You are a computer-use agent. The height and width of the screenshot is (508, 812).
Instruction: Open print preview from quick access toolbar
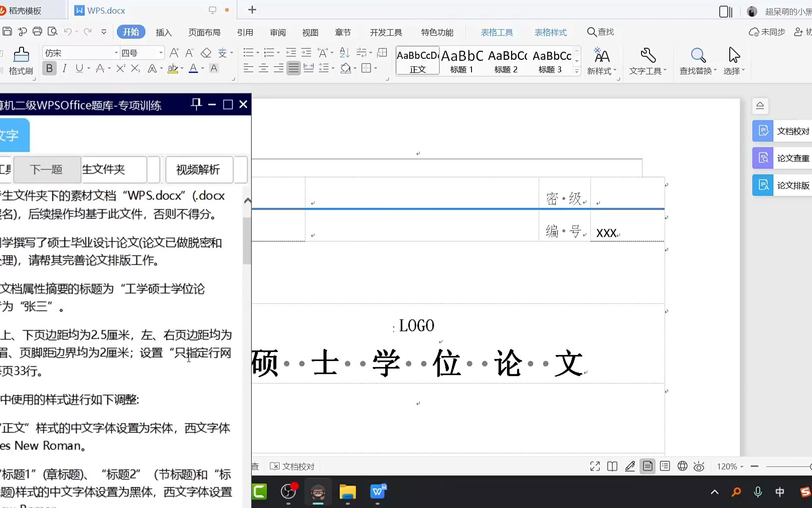(53, 32)
